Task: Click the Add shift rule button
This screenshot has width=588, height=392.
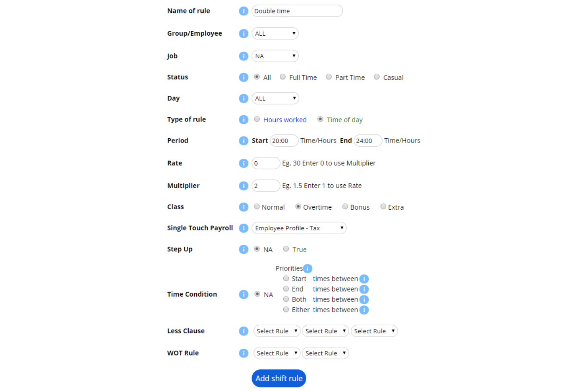Action: [x=279, y=378]
